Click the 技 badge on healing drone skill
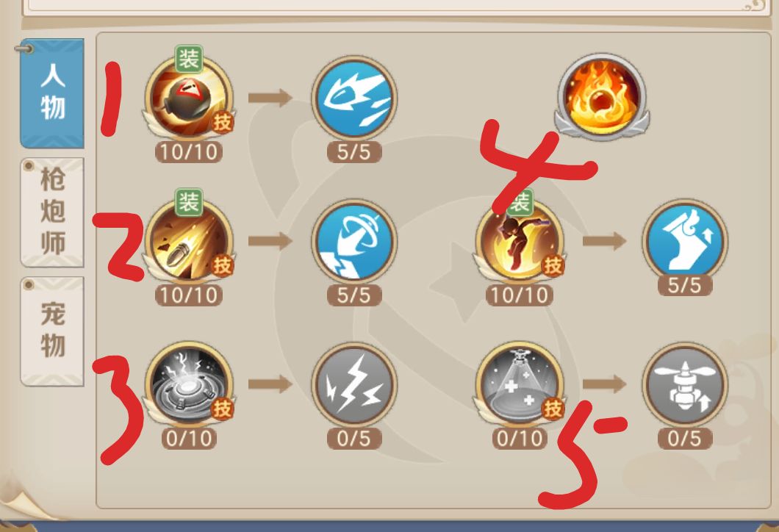Viewport: 779px width, 532px height. click(553, 409)
